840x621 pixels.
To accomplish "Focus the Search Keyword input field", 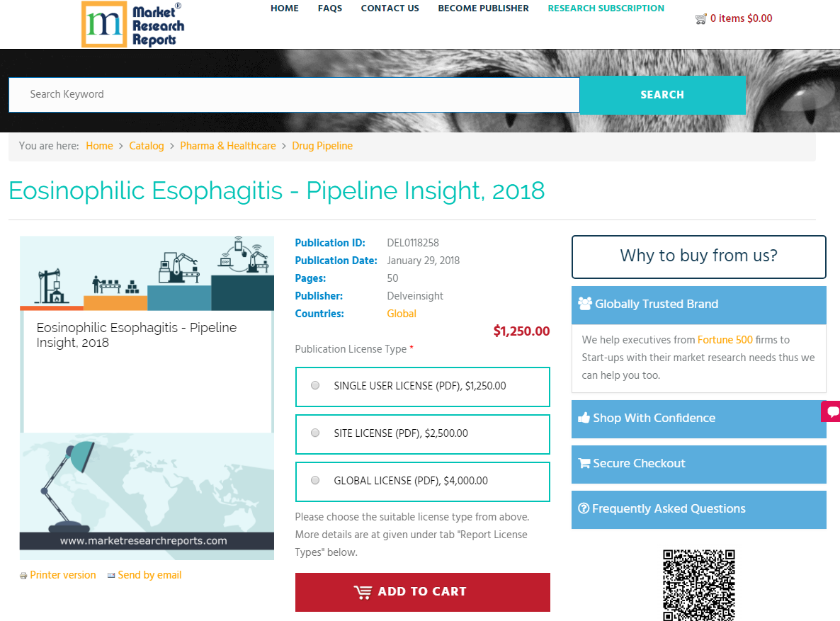I will (294, 95).
